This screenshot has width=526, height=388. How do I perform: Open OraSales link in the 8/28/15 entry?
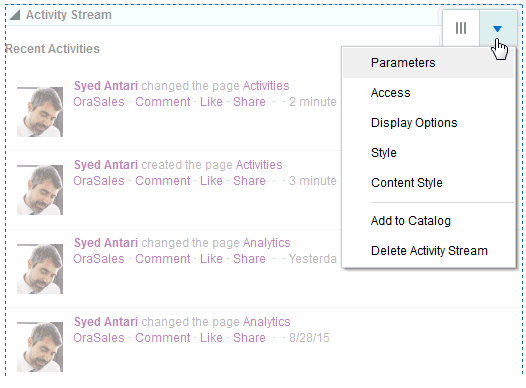click(x=99, y=338)
